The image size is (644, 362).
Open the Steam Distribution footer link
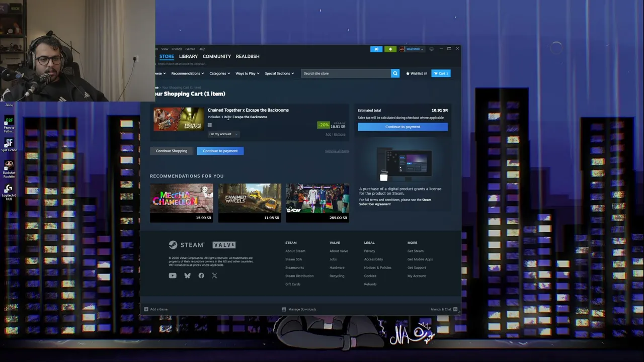point(299,276)
